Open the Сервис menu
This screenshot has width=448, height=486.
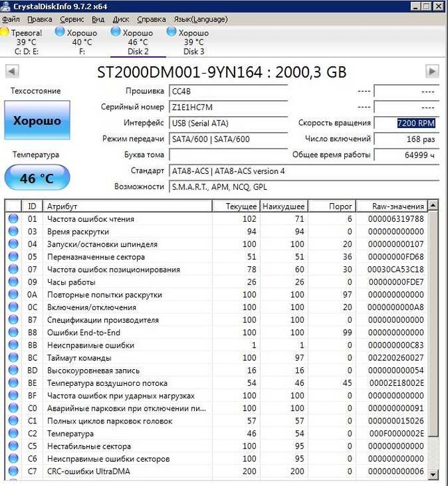(x=72, y=19)
